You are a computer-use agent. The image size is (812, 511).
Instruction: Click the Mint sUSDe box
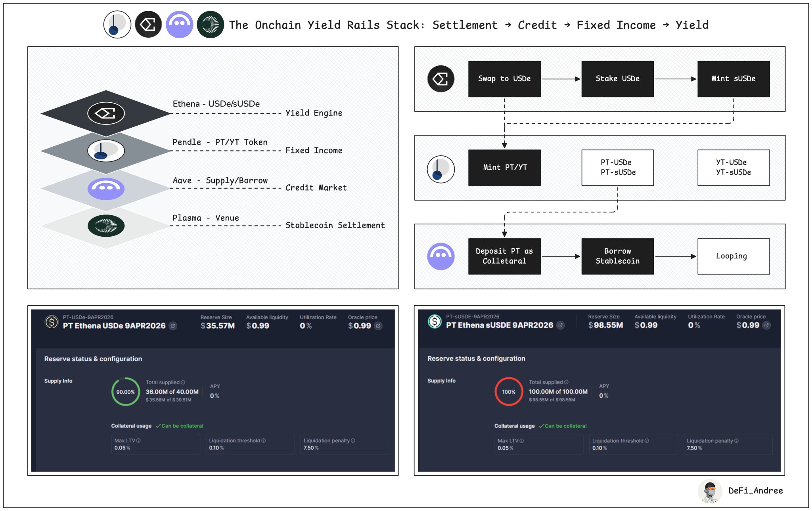coord(733,79)
